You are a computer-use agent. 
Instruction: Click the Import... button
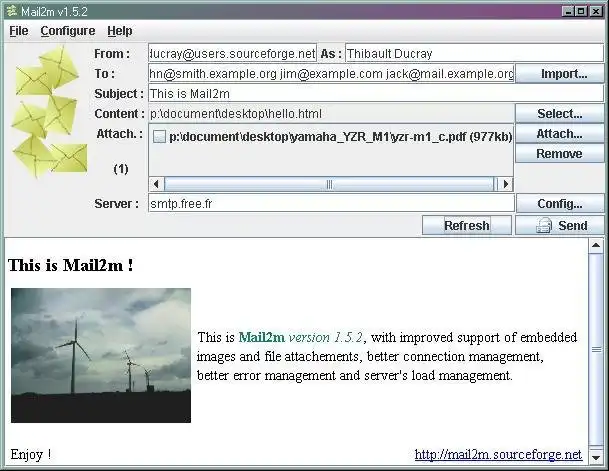click(560, 74)
